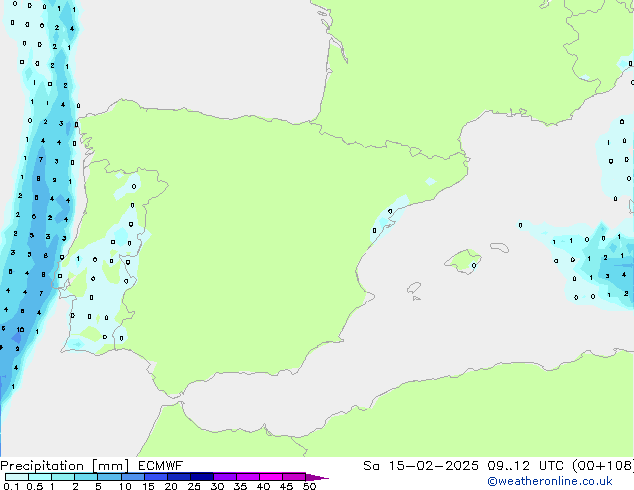Click the 0.1 to 0.5 mm legend swatch
Image resolution: width=634 pixels, height=490 pixels.
[17, 477]
